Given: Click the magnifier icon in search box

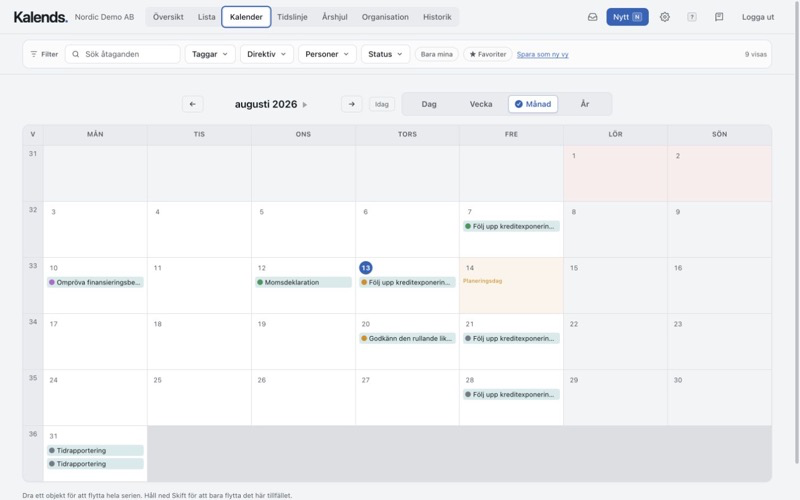Looking at the screenshot, I should pos(76,54).
